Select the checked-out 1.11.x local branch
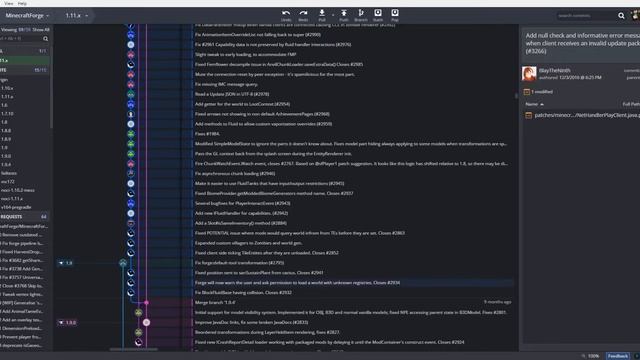Image resolution: width=640 pixels, height=360 pixels. 24,60
